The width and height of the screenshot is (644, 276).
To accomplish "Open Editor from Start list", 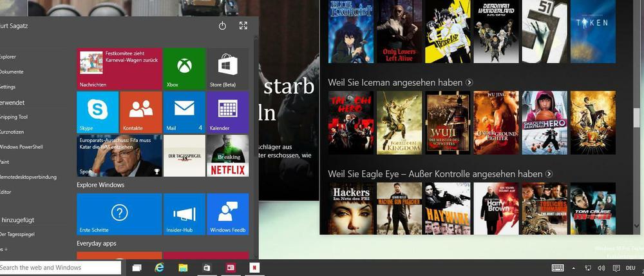I will [6, 192].
